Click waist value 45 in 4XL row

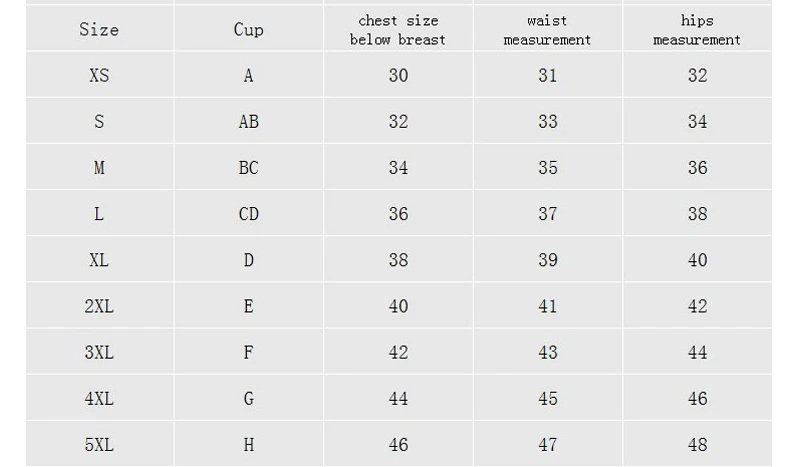[547, 399]
